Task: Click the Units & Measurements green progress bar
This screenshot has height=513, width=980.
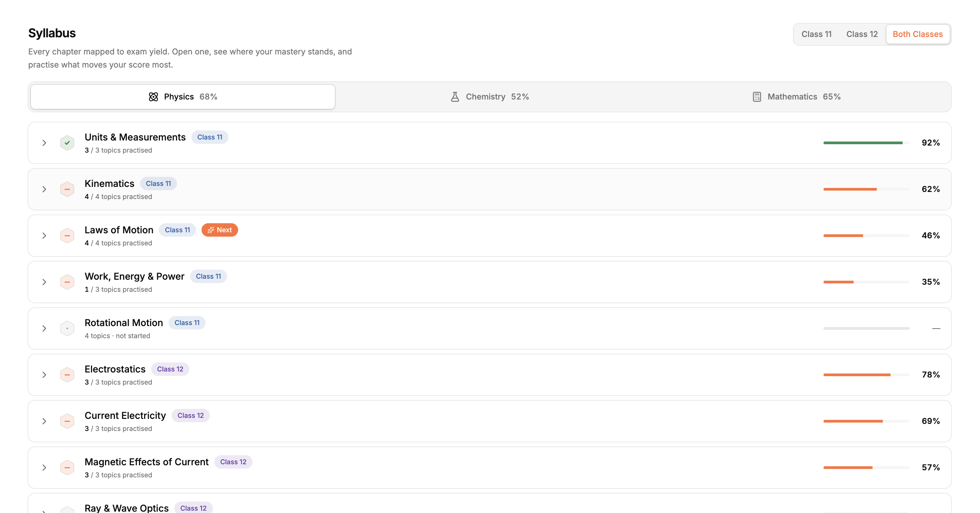Action: pos(866,143)
